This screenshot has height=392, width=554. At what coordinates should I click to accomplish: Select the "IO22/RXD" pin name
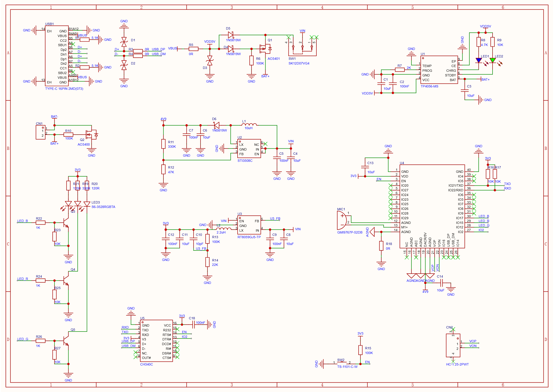click(x=456, y=190)
